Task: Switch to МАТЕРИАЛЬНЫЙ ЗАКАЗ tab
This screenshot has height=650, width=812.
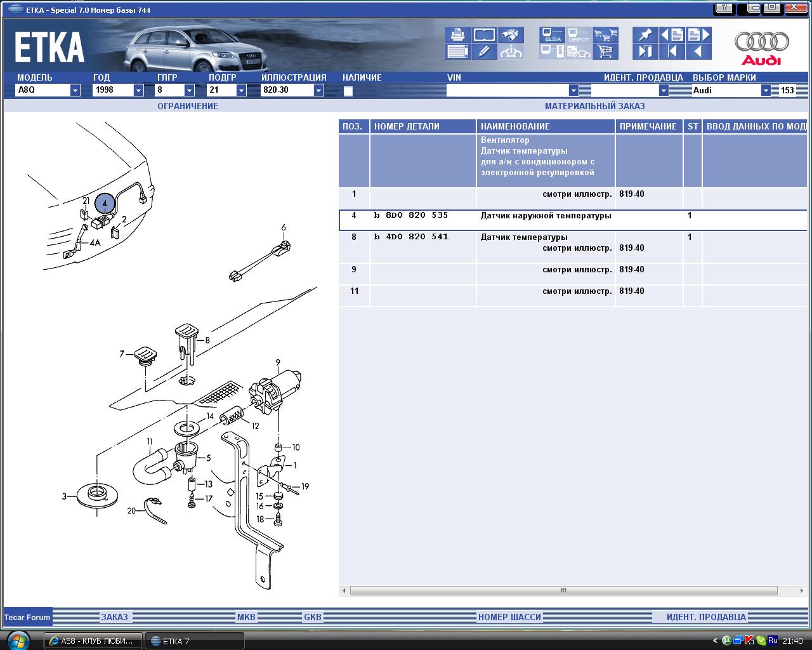Action: (594, 106)
